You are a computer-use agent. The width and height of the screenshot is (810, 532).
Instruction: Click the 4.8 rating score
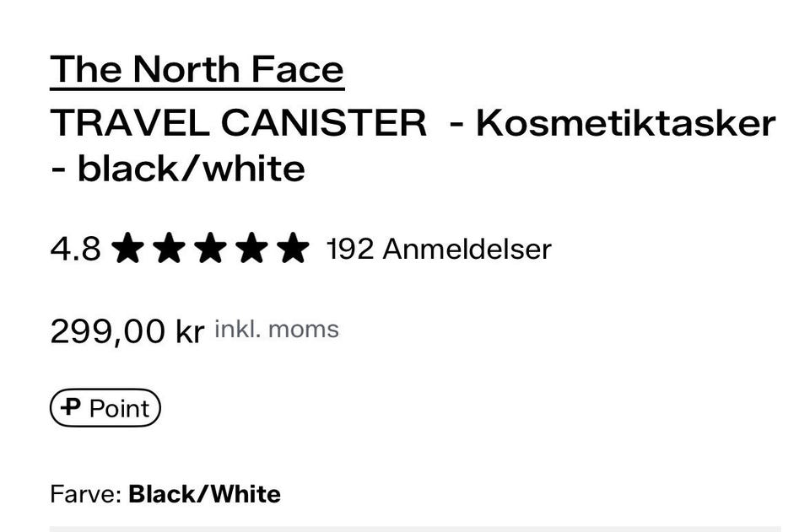tap(75, 250)
